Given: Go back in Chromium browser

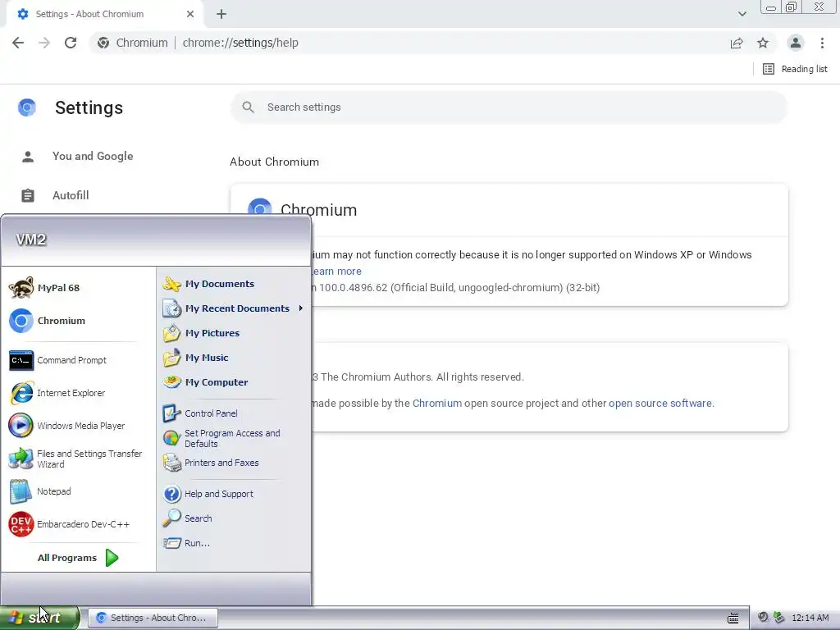Looking at the screenshot, I should point(18,43).
